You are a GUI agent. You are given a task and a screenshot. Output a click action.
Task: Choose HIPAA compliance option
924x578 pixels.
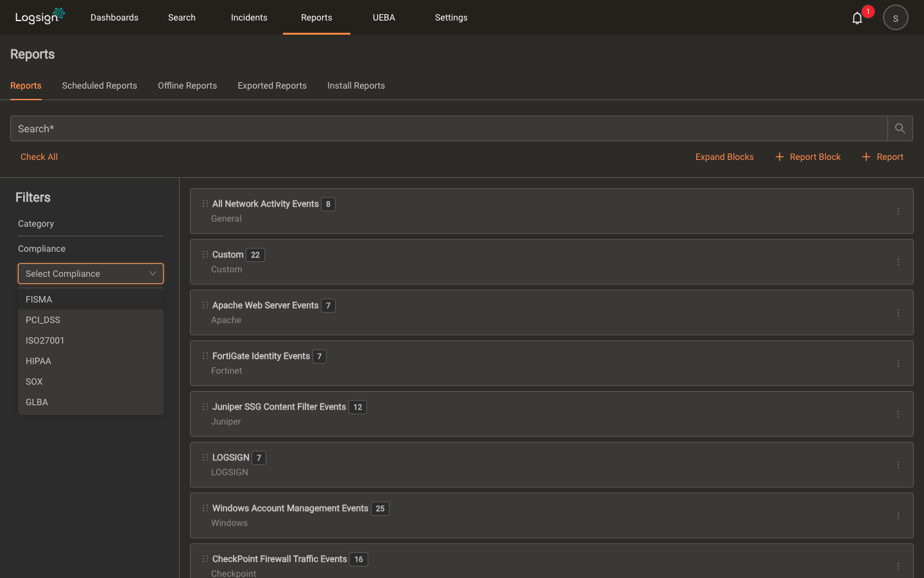click(90, 361)
